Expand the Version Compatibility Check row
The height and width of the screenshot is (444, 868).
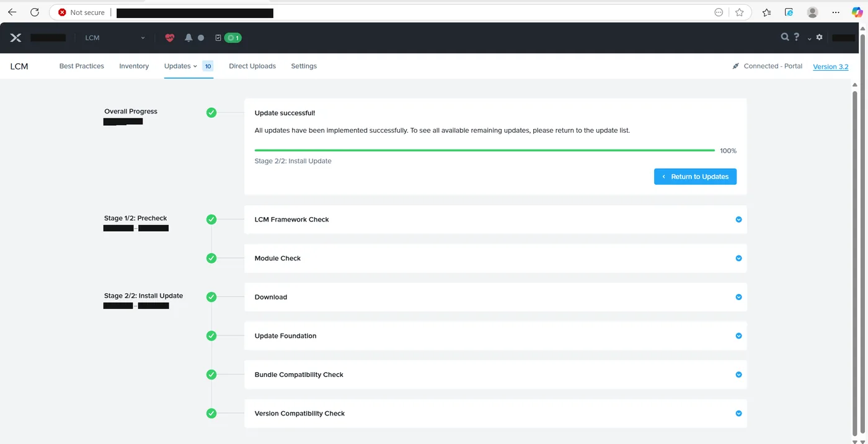(x=495, y=413)
